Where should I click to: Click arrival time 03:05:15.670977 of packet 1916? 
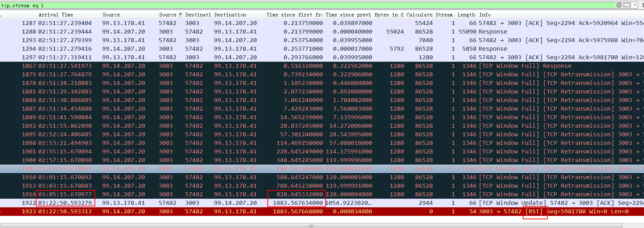pos(65,194)
